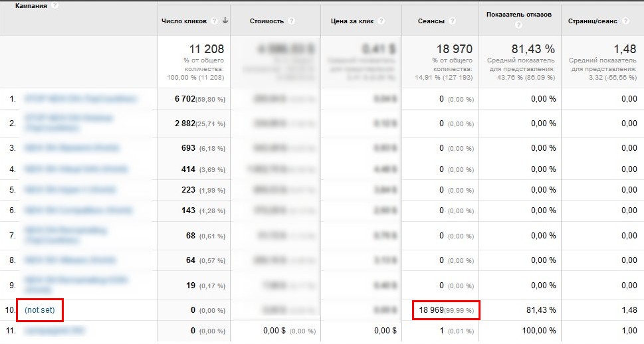Open help icon beside Стоимость header
This screenshot has width=644, height=344.
pyautogui.click(x=291, y=21)
